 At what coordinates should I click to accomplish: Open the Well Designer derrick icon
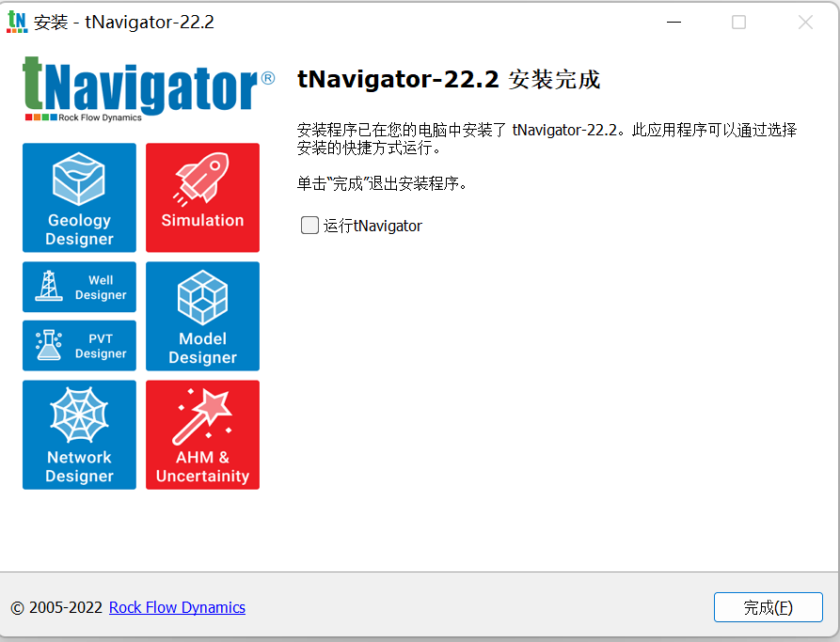click(79, 287)
